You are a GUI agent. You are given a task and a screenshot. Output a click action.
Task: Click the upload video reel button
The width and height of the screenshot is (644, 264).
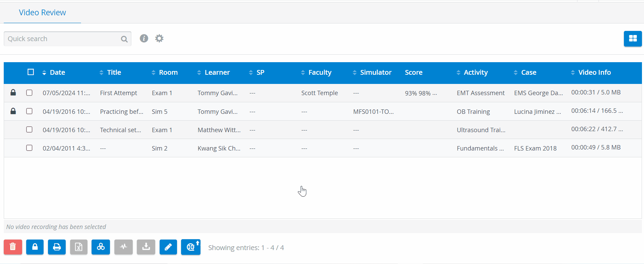191,247
